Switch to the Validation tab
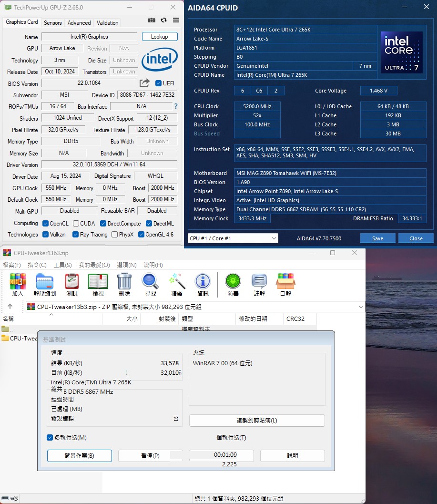Viewport: 437px width, 504px height. pyautogui.click(x=108, y=23)
